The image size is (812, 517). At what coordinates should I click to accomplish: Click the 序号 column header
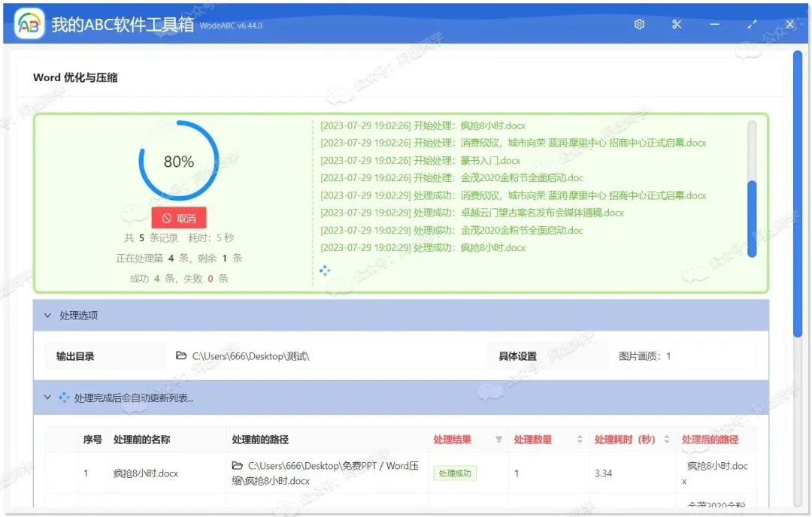(x=92, y=440)
